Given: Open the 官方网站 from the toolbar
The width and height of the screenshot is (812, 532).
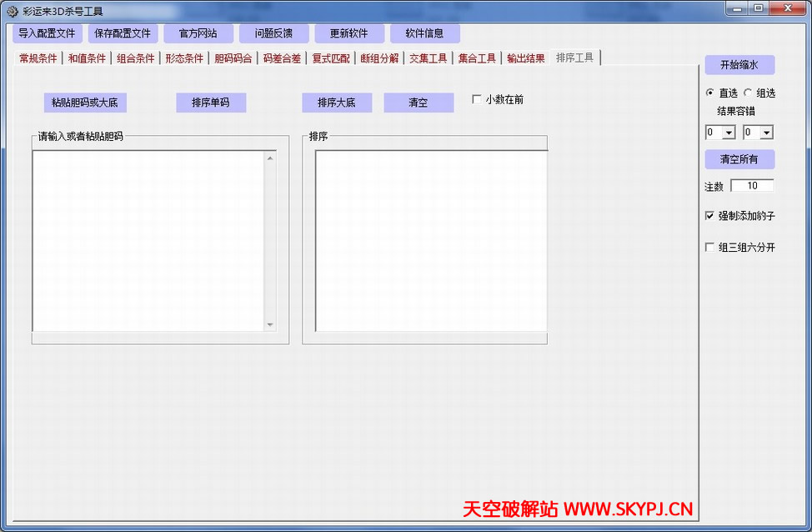Looking at the screenshot, I should [x=198, y=33].
